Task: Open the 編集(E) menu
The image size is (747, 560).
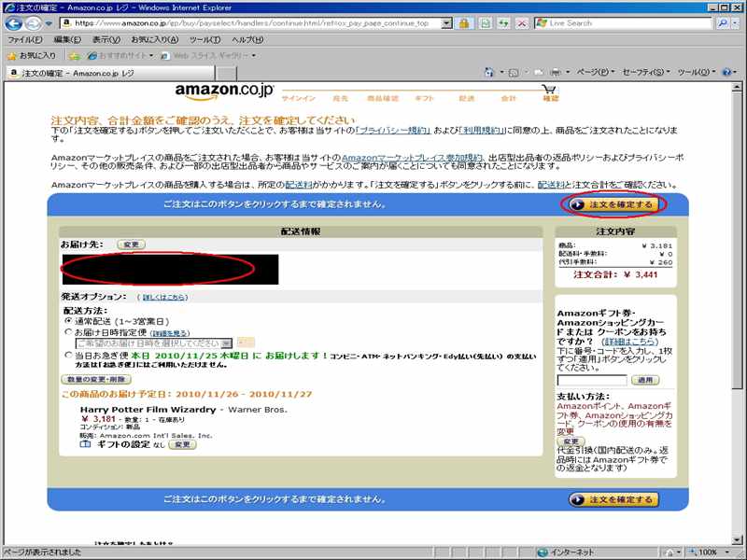Action: [67, 40]
